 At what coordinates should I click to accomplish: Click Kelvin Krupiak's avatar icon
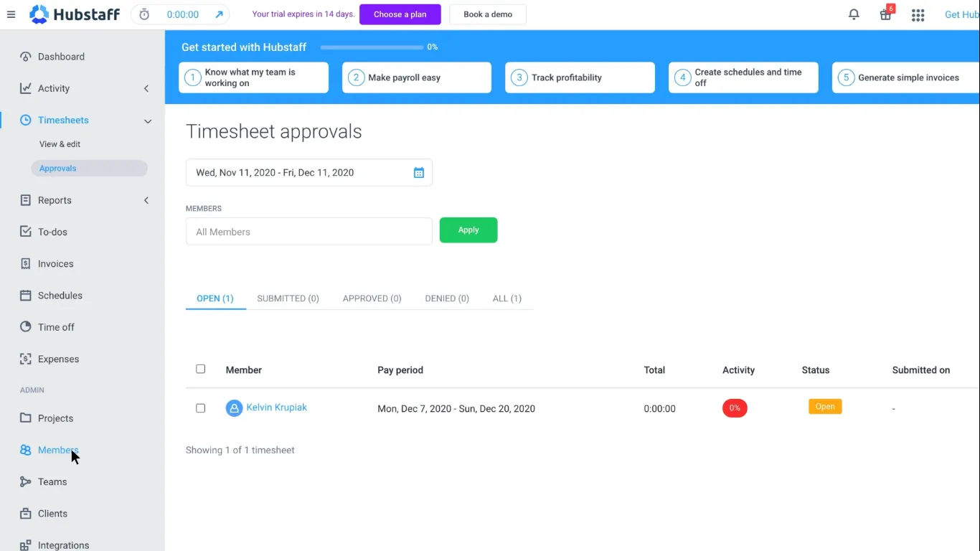tap(234, 408)
